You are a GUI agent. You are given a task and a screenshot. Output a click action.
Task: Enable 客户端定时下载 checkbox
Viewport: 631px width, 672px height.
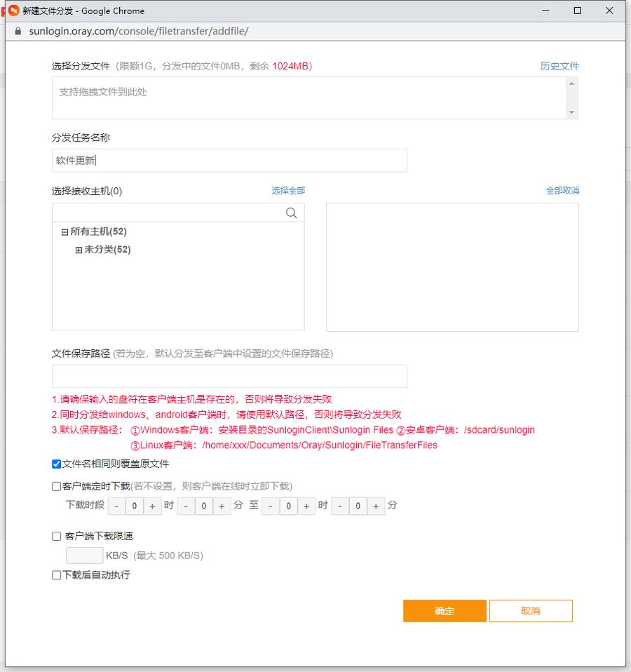tap(57, 486)
